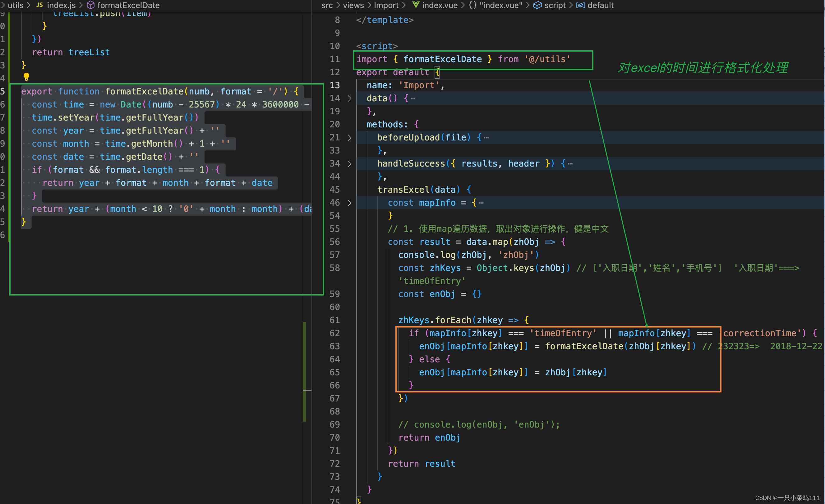Click the cube icon beside formatExcelDate breadcrumb

pyautogui.click(x=90, y=5)
